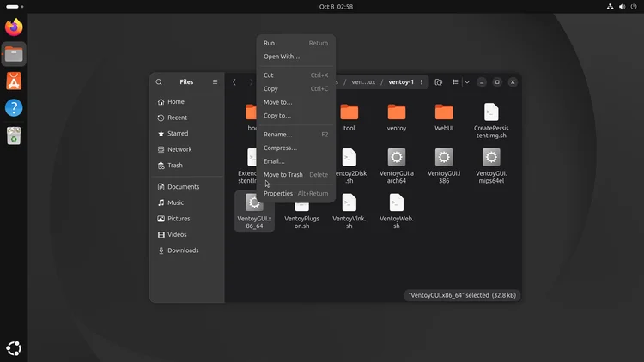Launch App Center from the dock
644x362 pixels.
coord(14,81)
